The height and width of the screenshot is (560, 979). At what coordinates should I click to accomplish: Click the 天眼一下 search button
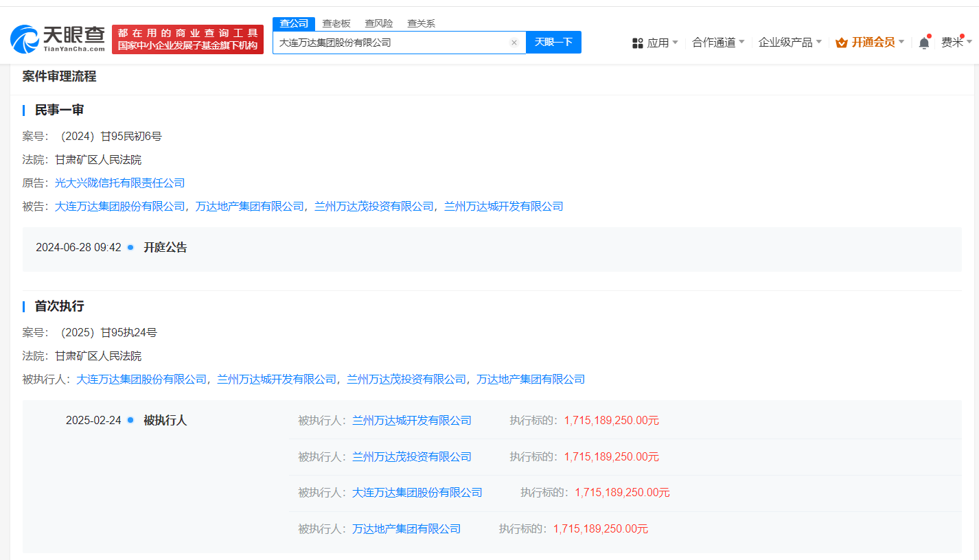pos(553,43)
